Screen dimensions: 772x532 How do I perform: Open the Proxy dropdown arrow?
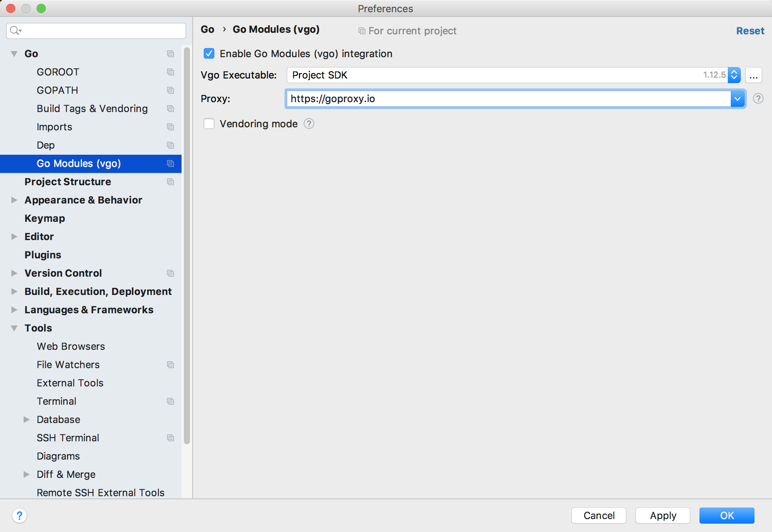click(737, 99)
